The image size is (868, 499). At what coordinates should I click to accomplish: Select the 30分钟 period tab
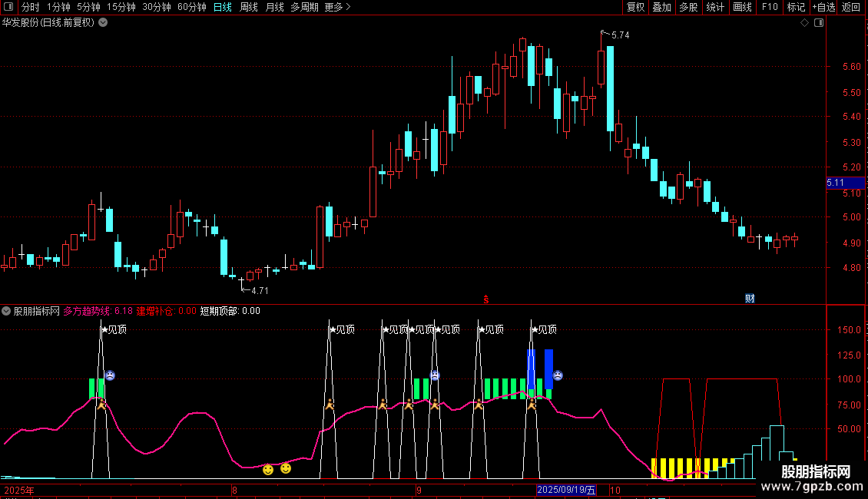[x=157, y=7]
